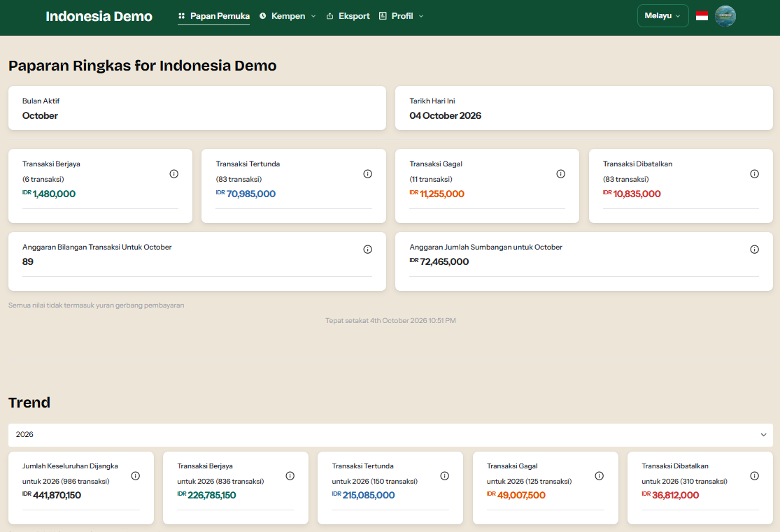Image resolution: width=780 pixels, height=532 pixels.
Task: Click untuk 2026 (836 transaksi) text
Action: (220, 481)
